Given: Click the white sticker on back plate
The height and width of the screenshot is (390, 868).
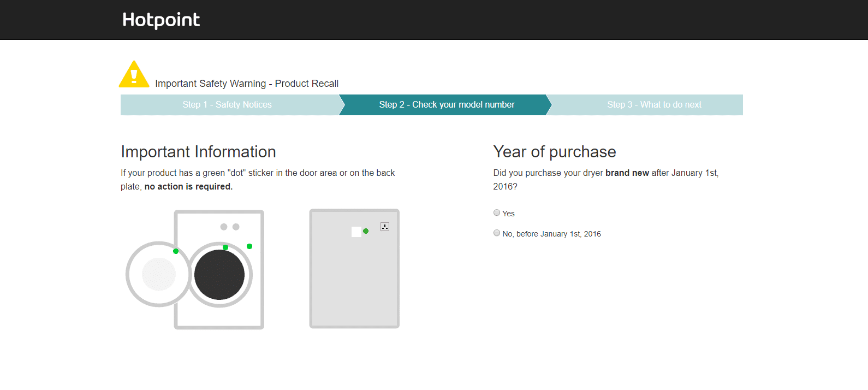Looking at the screenshot, I should point(356,232).
